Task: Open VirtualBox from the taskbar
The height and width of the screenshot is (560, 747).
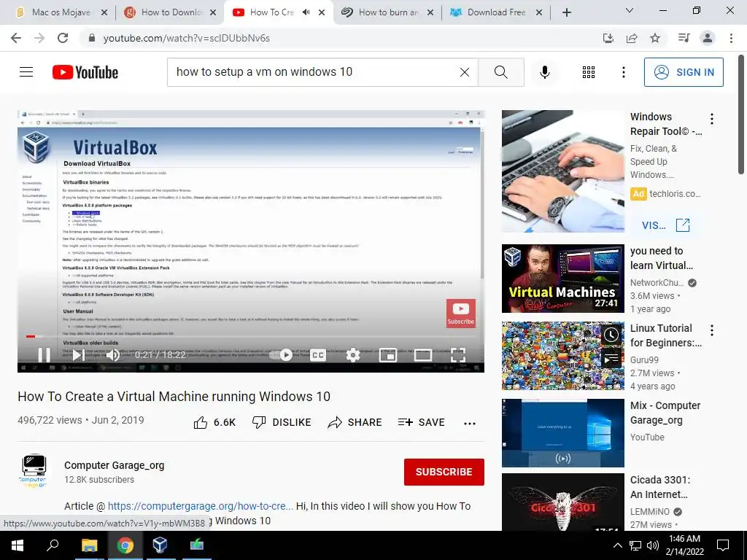Action: pyautogui.click(x=160, y=545)
